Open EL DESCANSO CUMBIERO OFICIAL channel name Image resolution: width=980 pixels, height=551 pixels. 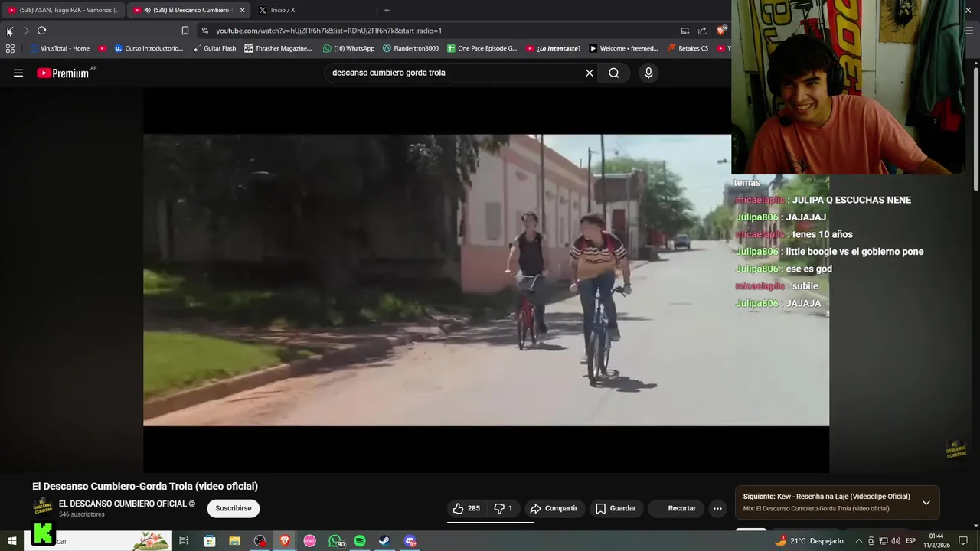(127, 504)
